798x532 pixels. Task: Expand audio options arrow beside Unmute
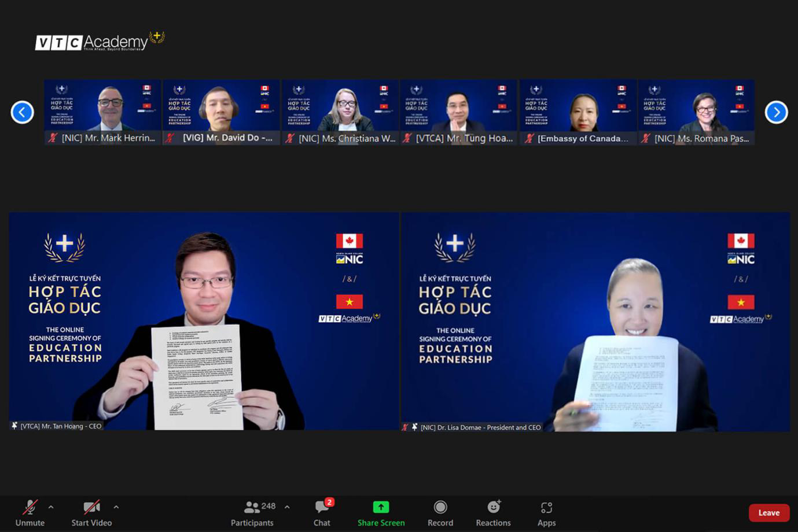pos(51,507)
